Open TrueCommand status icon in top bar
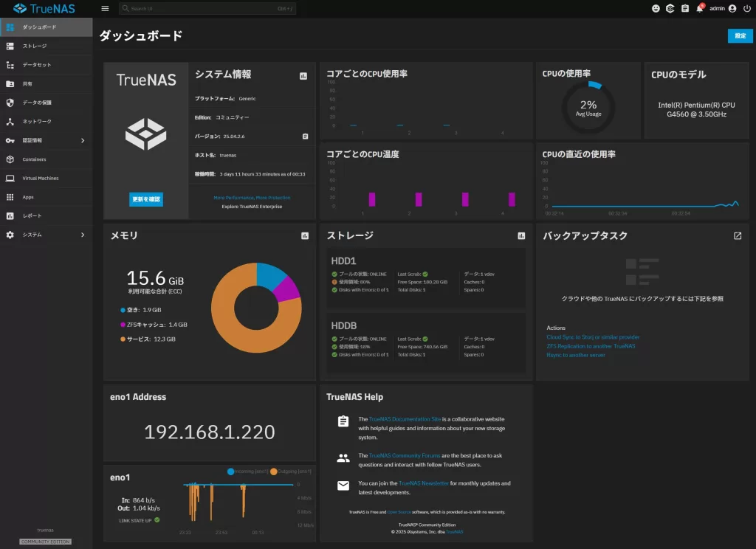The image size is (756, 549). (670, 9)
